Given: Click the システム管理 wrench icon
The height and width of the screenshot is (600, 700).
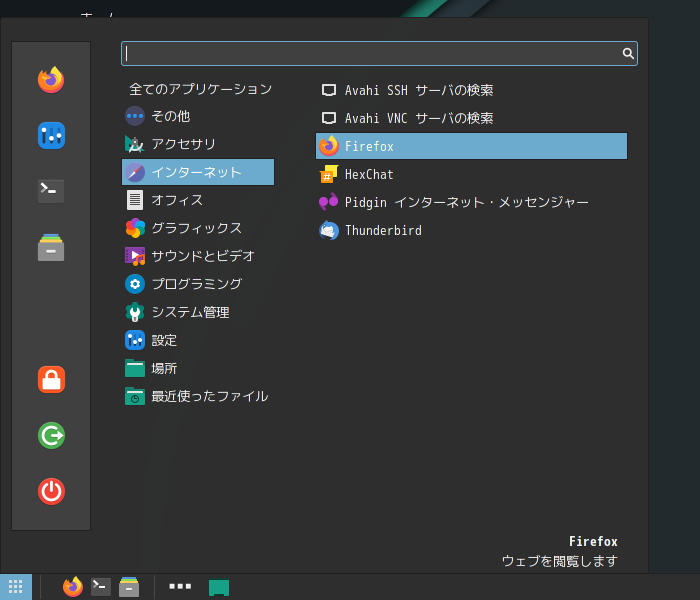Looking at the screenshot, I should pyautogui.click(x=135, y=312).
